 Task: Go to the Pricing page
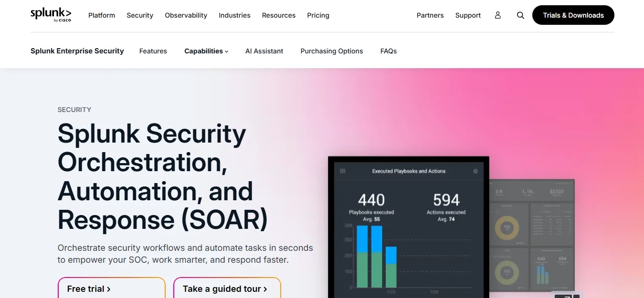click(318, 15)
